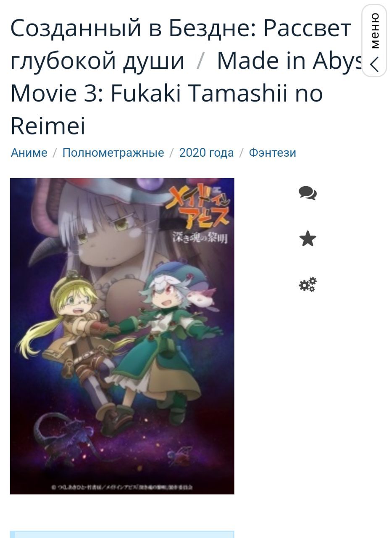Viewport: 392px width, 538px height.
Task: Add to favorites with the star icon
Action: coord(308,239)
